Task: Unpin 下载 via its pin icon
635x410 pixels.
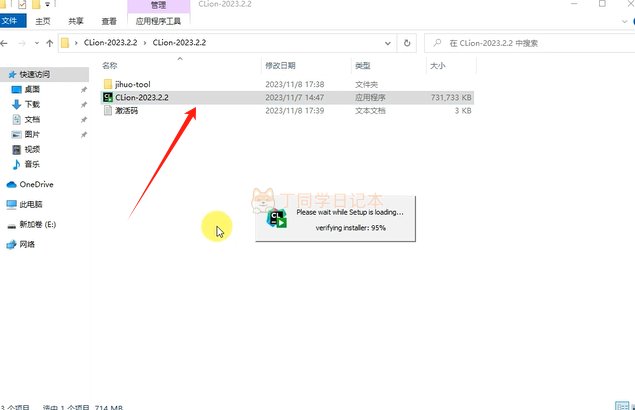Action: (84, 105)
